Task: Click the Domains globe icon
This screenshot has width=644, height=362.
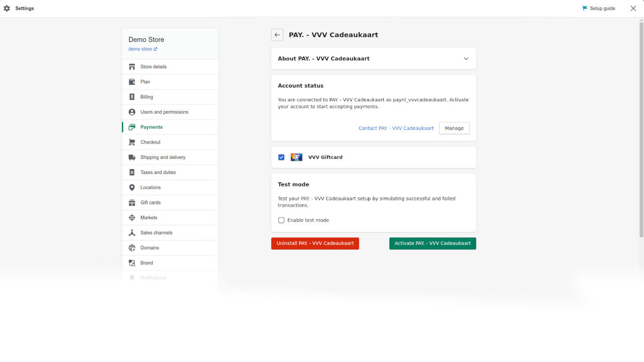Action: [132, 248]
